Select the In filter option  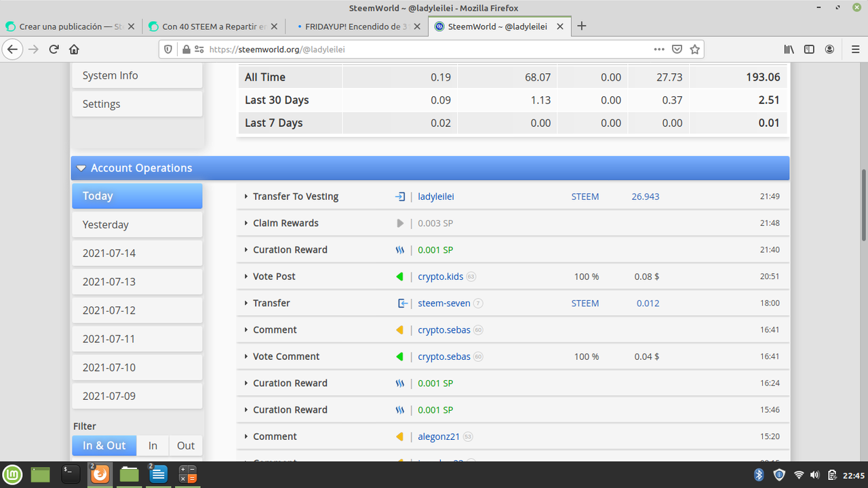[153, 445]
